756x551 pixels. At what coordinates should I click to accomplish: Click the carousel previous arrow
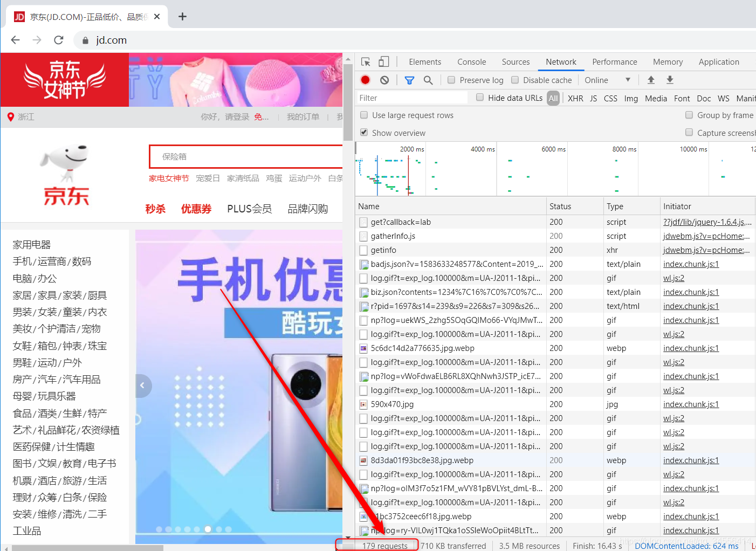(x=142, y=385)
